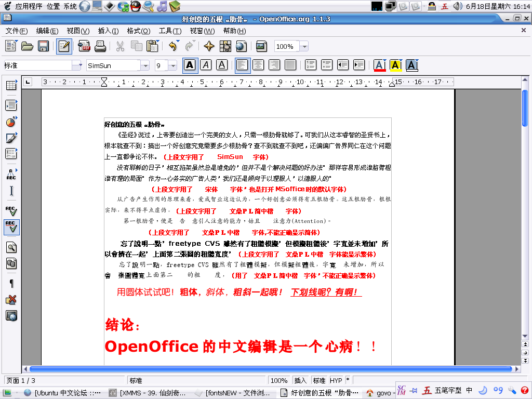Image resolution: width=532 pixels, height=399 pixels.
Task: Open the 系统 panel menu
Action: [x=70, y=6]
